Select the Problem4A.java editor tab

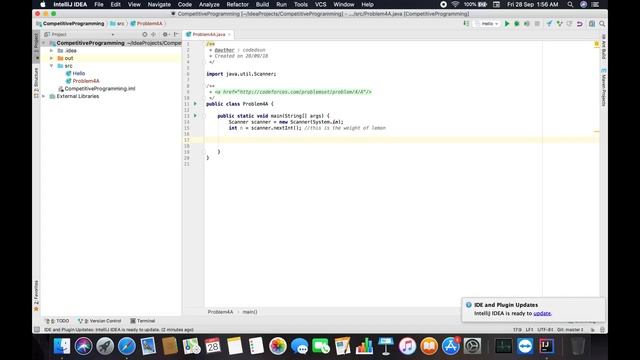pos(209,35)
